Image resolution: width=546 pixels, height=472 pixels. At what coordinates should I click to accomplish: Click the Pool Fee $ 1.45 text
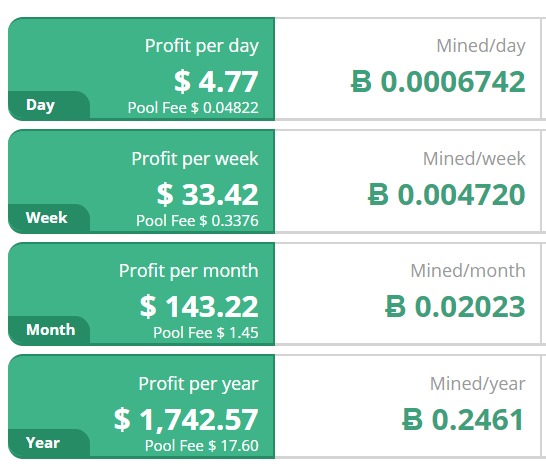tap(206, 333)
